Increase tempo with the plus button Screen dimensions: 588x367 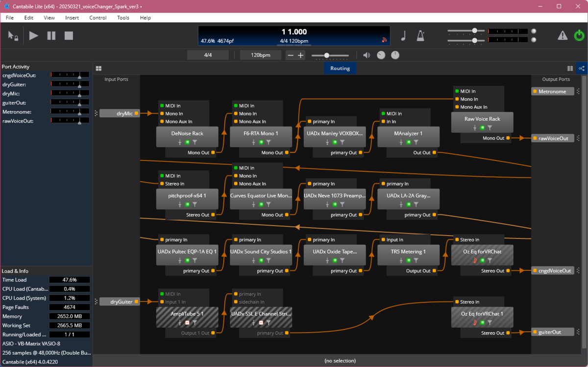click(x=301, y=55)
